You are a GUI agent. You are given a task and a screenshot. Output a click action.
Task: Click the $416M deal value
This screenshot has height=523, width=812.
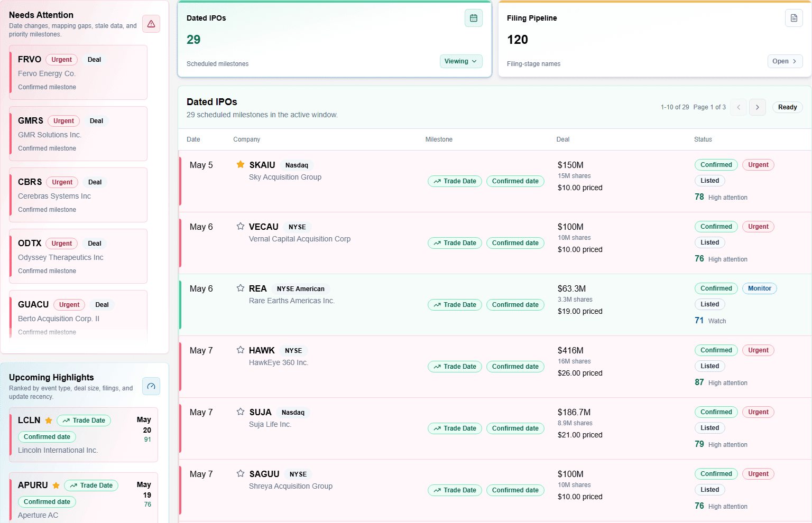[x=570, y=350]
